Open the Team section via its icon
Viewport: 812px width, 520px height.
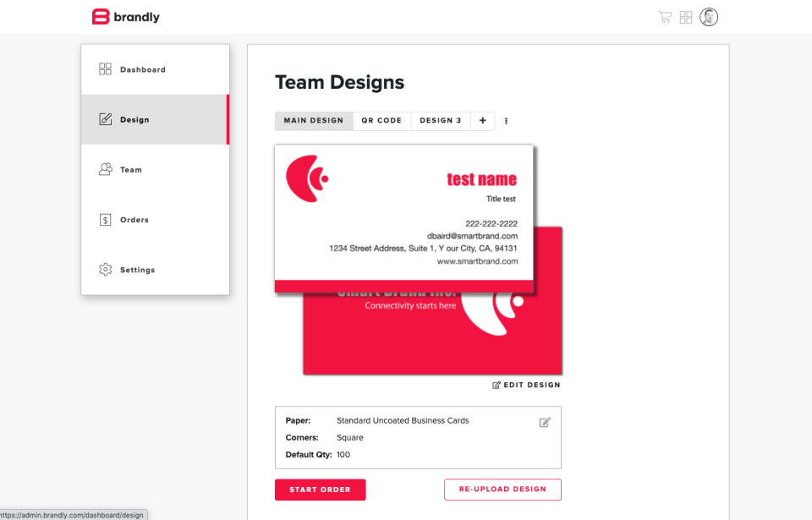coord(104,169)
